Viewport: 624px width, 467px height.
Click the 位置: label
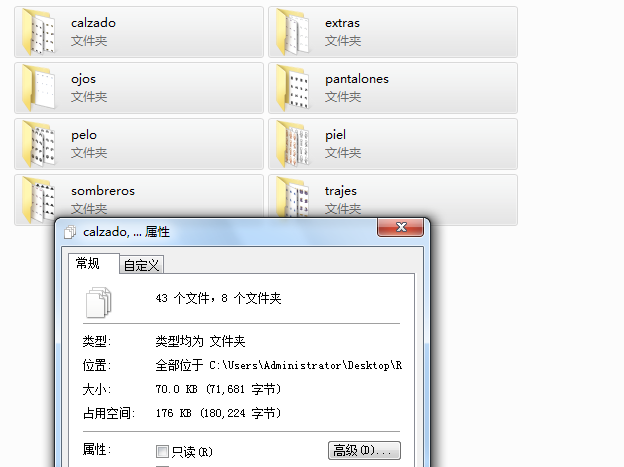click(97, 365)
